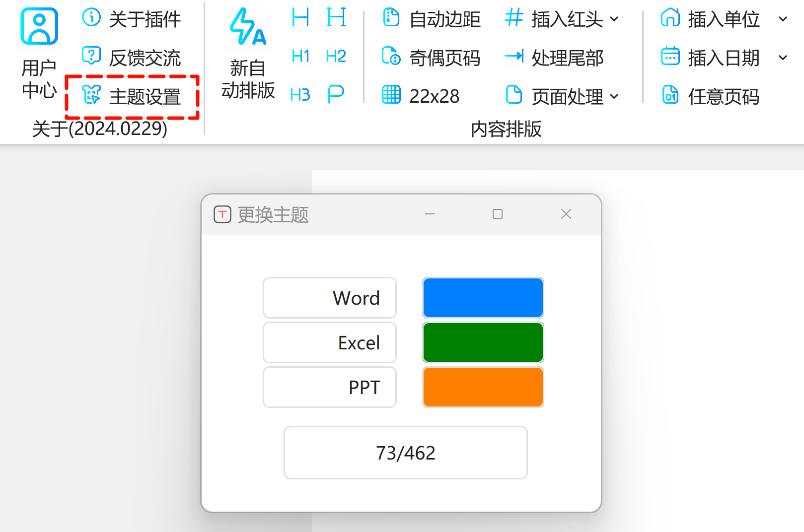Click the 关于(2024.0229) group label
This screenshot has width=804, height=532.
[x=100, y=129]
